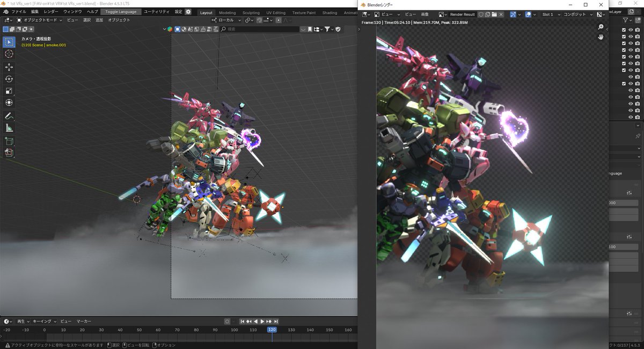644x349 pixels.
Task: Switch to the Sculpting workspace tab
Action: click(x=251, y=12)
